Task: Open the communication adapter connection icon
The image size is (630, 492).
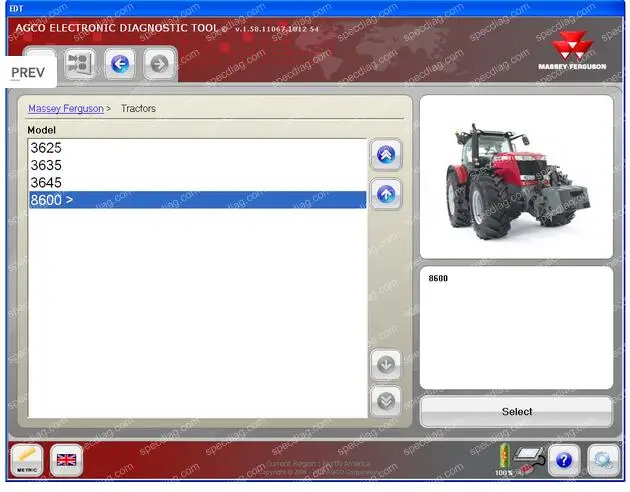Action: (x=530, y=459)
